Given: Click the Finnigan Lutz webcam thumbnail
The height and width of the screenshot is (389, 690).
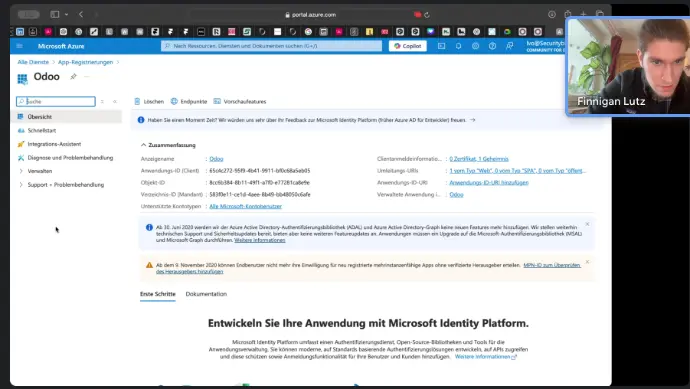Looking at the screenshot, I should pos(628,66).
